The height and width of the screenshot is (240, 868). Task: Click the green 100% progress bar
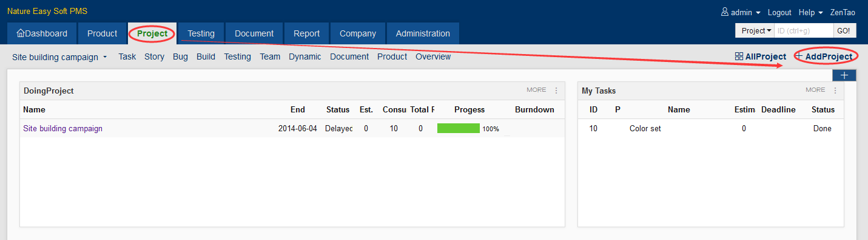[x=459, y=128]
